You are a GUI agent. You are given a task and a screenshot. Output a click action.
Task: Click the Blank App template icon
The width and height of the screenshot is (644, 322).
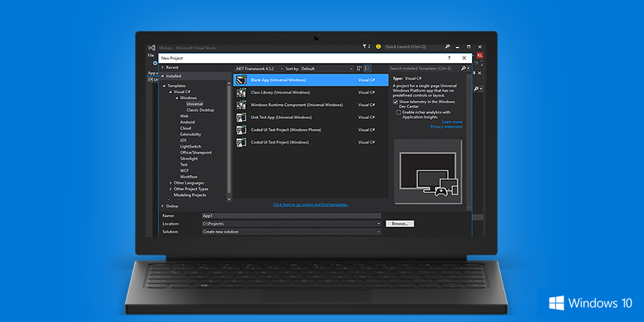click(x=241, y=80)
